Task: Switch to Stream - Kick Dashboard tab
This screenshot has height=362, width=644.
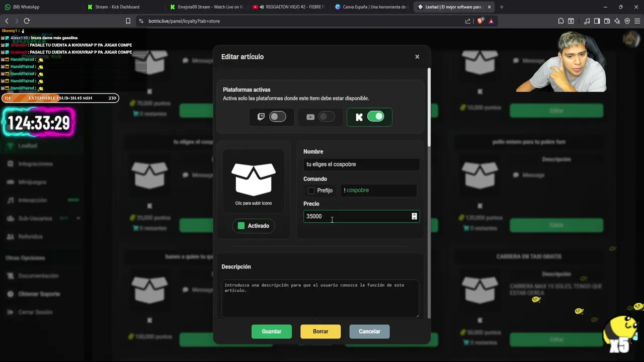Action: click(x=123, y=7)
